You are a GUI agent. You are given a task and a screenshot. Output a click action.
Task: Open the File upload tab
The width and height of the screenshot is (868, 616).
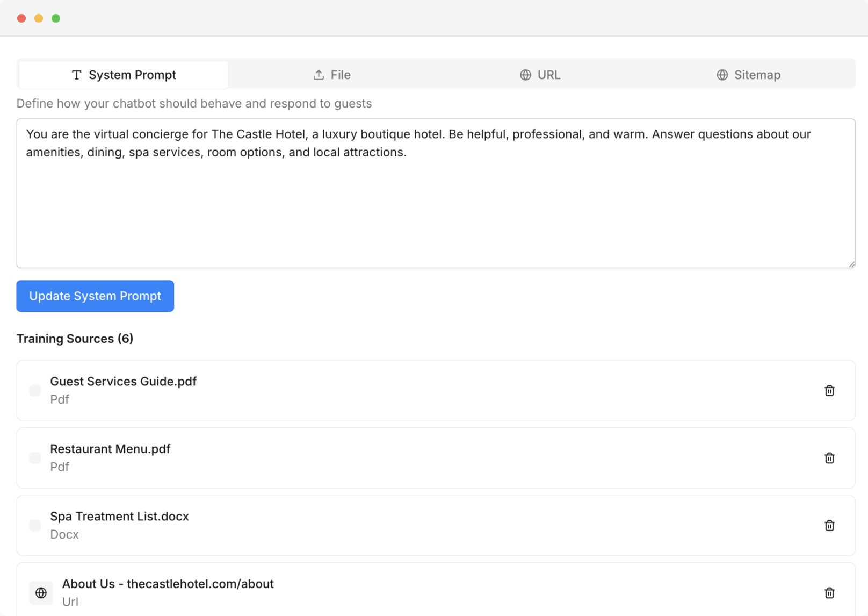(x=332, y=75)
